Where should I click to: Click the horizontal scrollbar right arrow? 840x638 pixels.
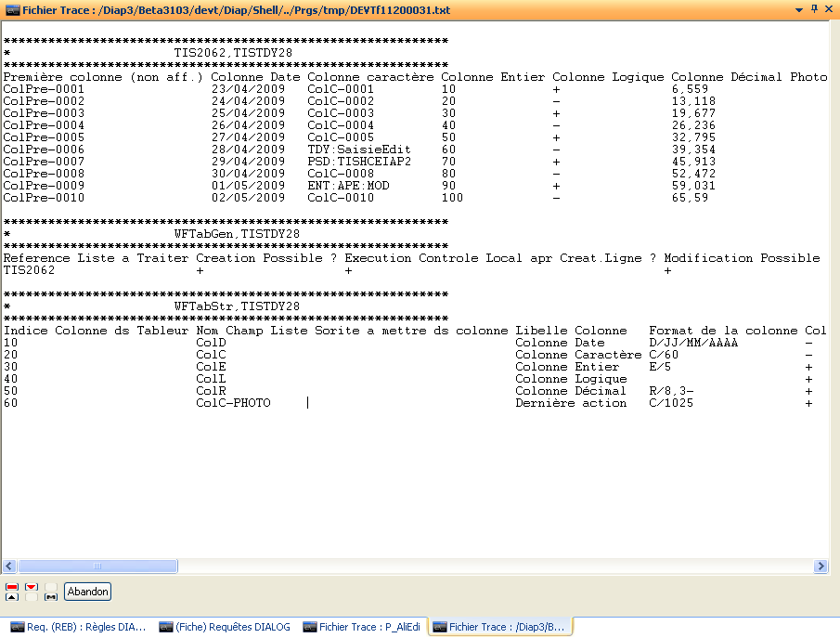821,566
